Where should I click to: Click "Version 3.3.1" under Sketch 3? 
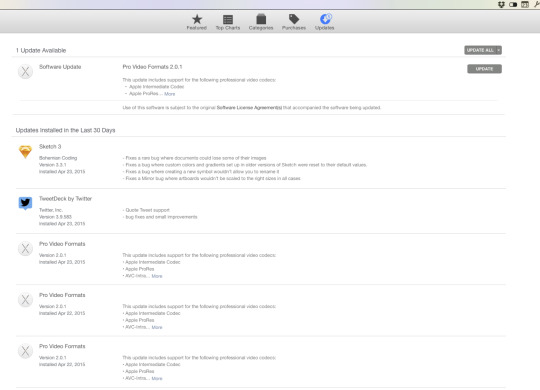(x=53, y=165)
